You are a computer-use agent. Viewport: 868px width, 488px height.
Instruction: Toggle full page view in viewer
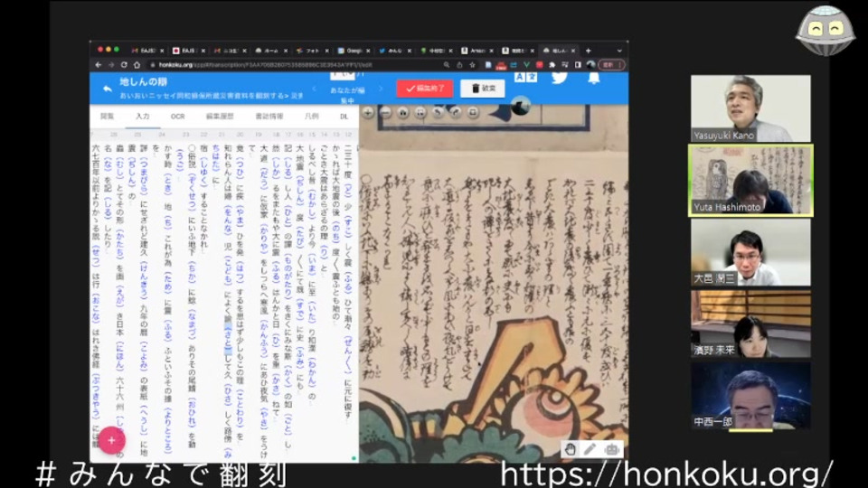coord(420,113)
